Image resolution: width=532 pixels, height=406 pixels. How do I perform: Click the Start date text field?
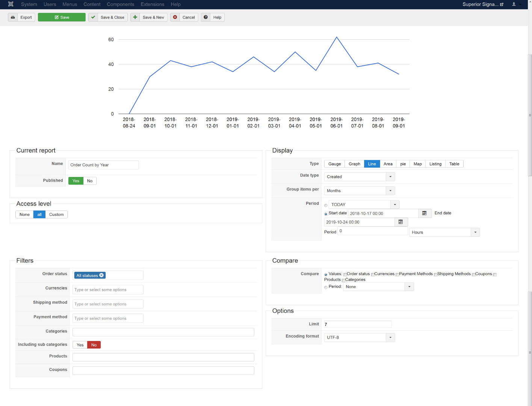point(383,213)
